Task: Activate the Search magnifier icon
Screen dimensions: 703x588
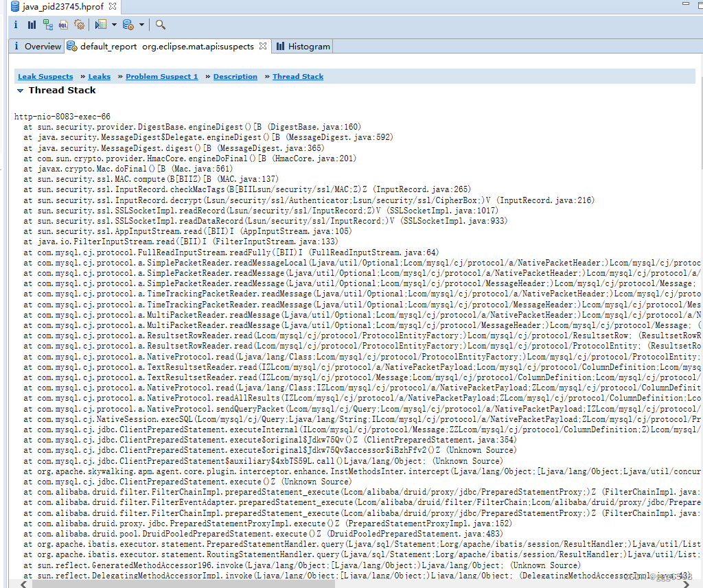Action: pyautogui.click(x=159, y=25)
